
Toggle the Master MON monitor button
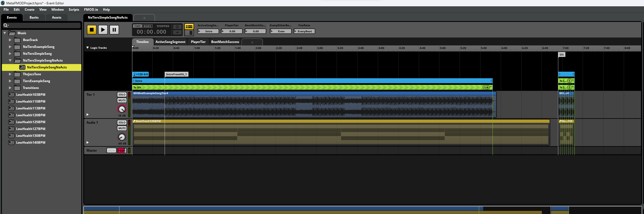coord(111,150)
